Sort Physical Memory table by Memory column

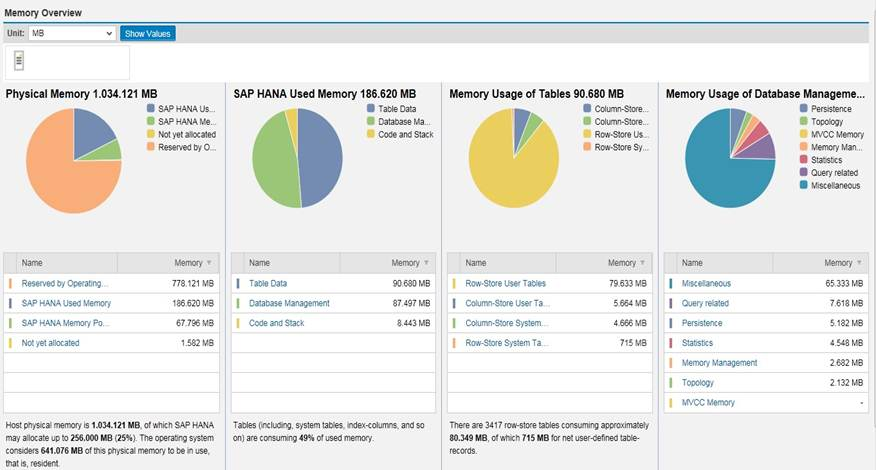pyautogui.click(x=168, y=263)
